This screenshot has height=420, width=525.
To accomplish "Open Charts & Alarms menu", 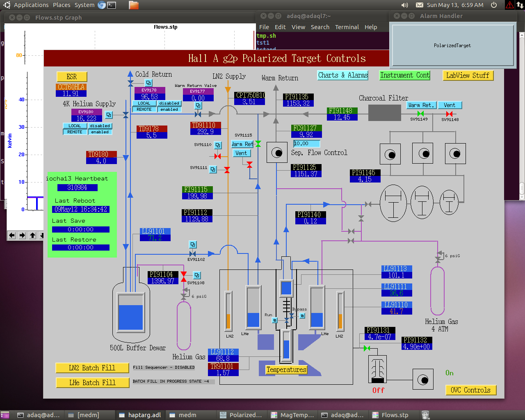I will pyautogui.click(x=343, y=75).
